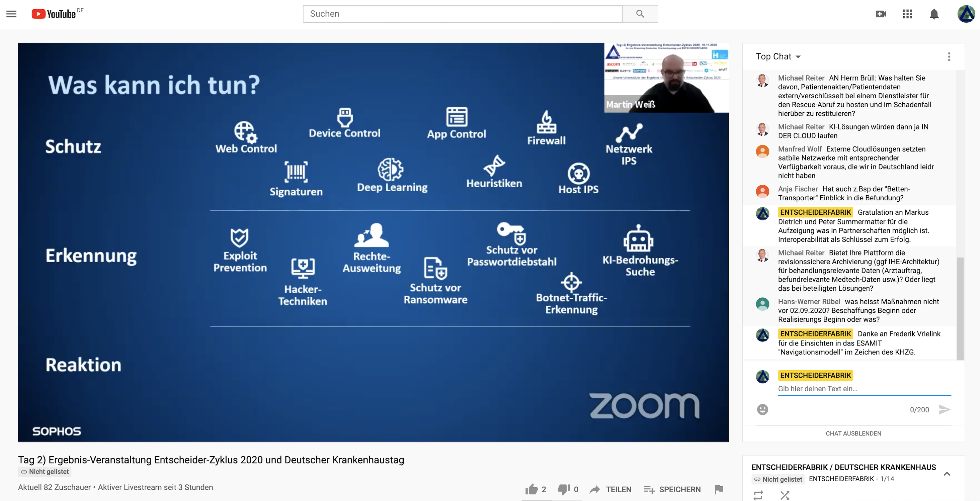
Task: Click the Suchen search field
Action: click(463, 14)
